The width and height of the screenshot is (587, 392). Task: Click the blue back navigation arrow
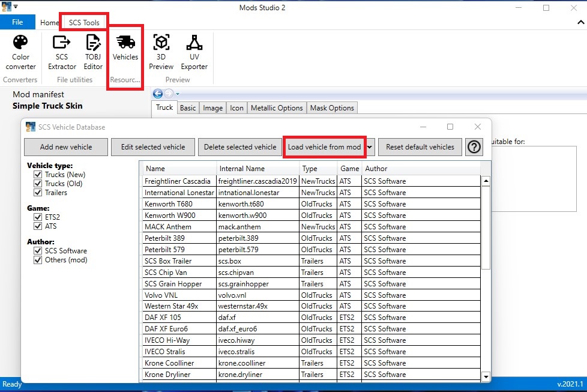158,94
